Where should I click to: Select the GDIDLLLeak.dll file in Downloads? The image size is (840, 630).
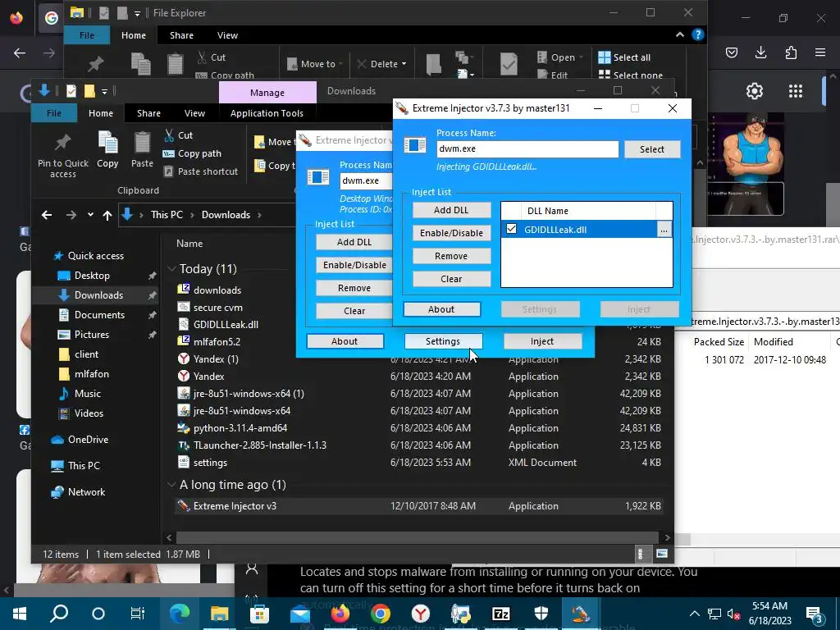(x=226, y=324)
